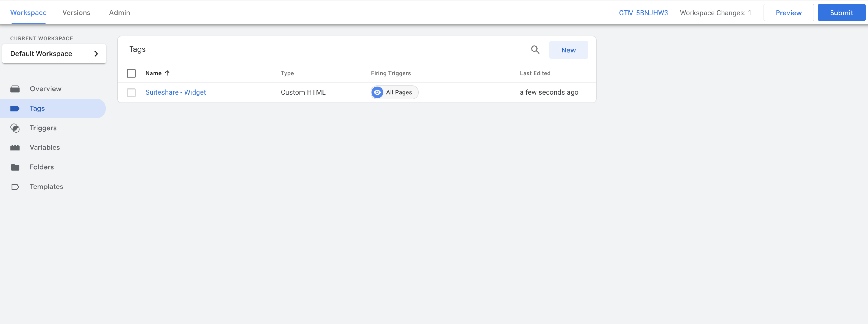The width and height of the screenshot is (868, 324).
Task: Click the Name column sort arrow
Action: [167, 73]
